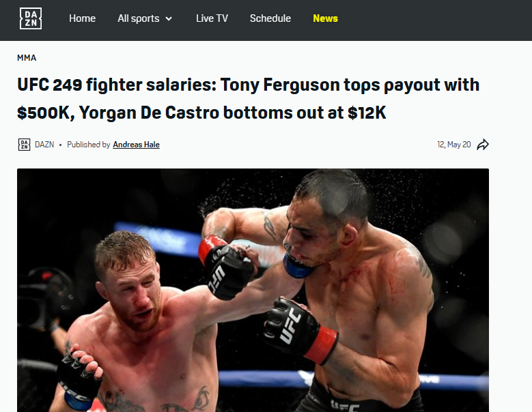Select the News tab

coord(325,18)
